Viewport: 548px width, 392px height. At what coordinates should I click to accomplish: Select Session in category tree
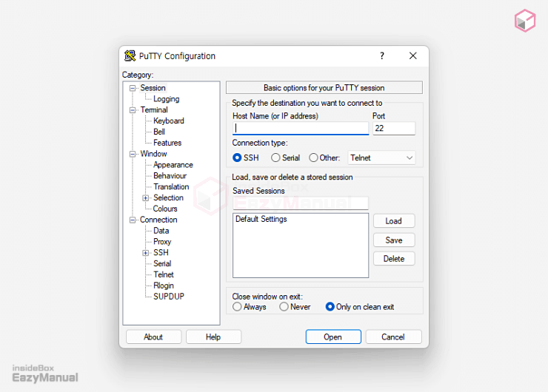click(153, 88)
